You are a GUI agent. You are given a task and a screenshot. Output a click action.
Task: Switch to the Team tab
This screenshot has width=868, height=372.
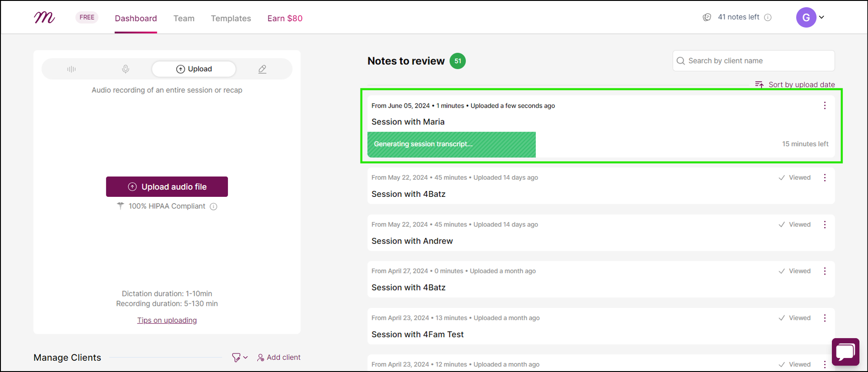(x=184, y=18)
